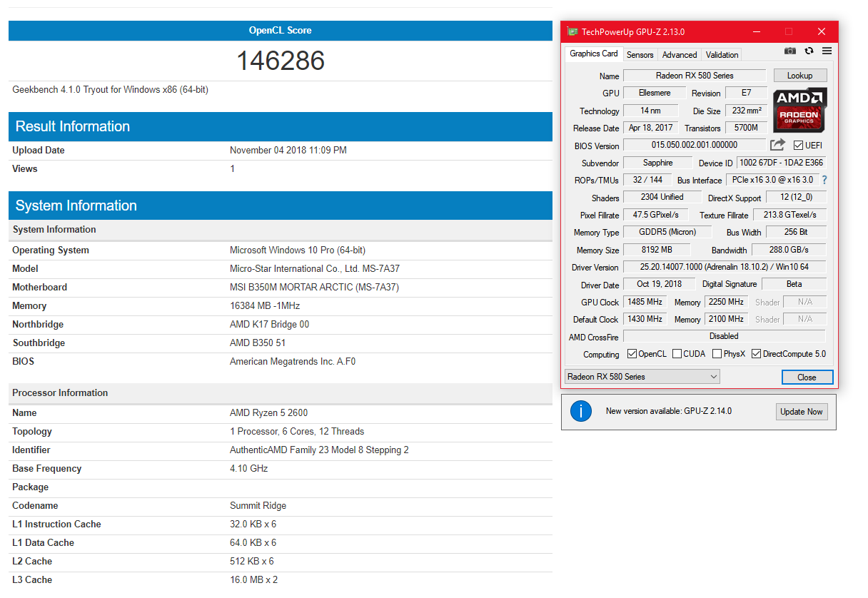This screenshot has height=598, width=868.
Task: Click the Subvendor field showing Sapphire
Action: 657,163
